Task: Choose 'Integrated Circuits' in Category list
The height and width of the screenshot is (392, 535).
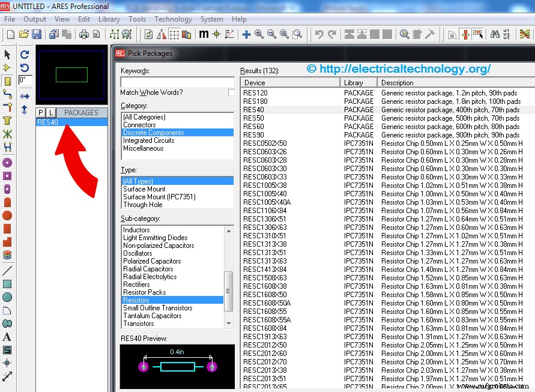Action: tap(148, 140)
